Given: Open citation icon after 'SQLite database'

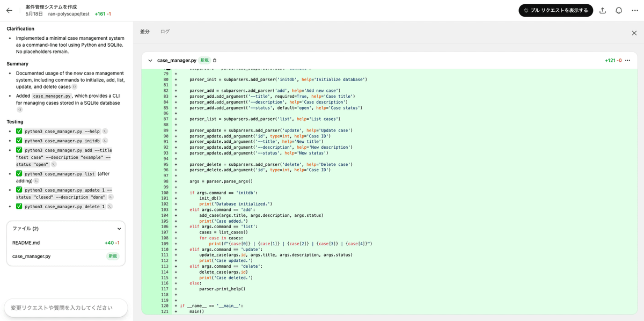Looking at the screenshot, I should coord(20,110).
